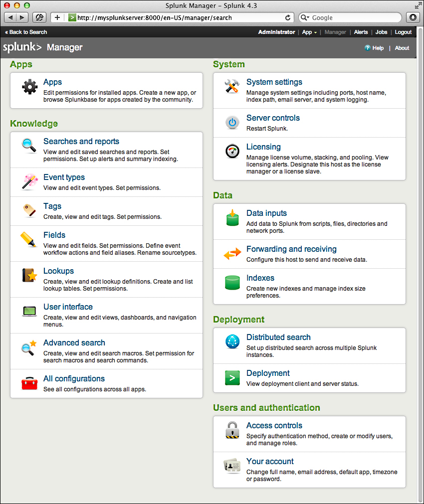Screen dimensions: 424x504
Task: Click the orange arrows icon for Forwarding and receiving
Action: (x=232, y=254)
